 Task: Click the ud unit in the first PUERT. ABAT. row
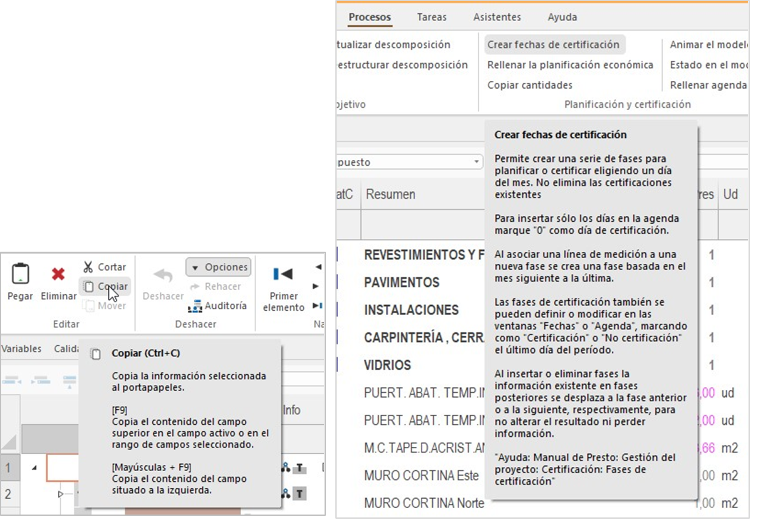[x=728, y=393]
